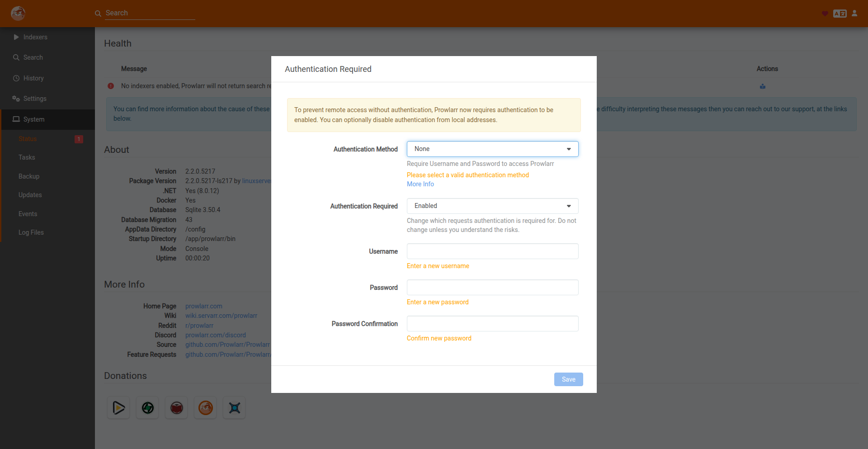Follow the More Info link
The width and height of the screenshot is (868, 449).
coord(420,184)
